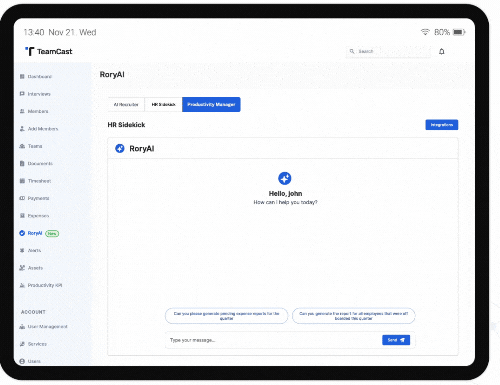Open Alerts via its sidebar icon
500x385 pixels.
click(x=22, y=250)
